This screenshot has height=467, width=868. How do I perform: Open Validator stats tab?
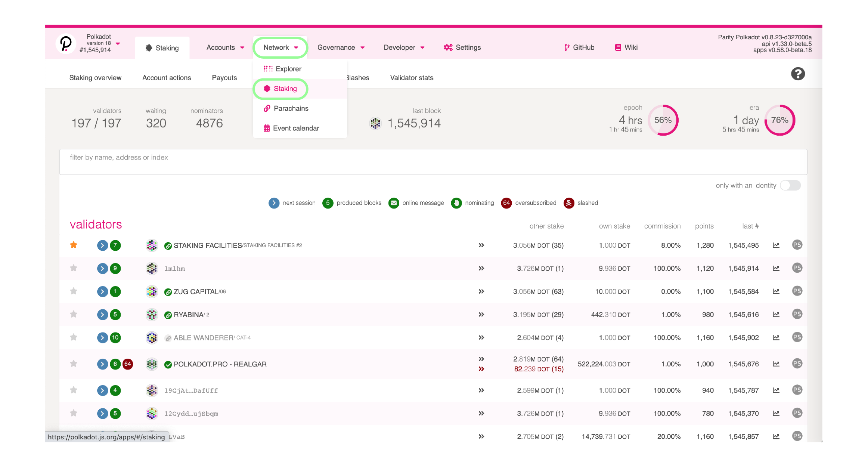412,78
